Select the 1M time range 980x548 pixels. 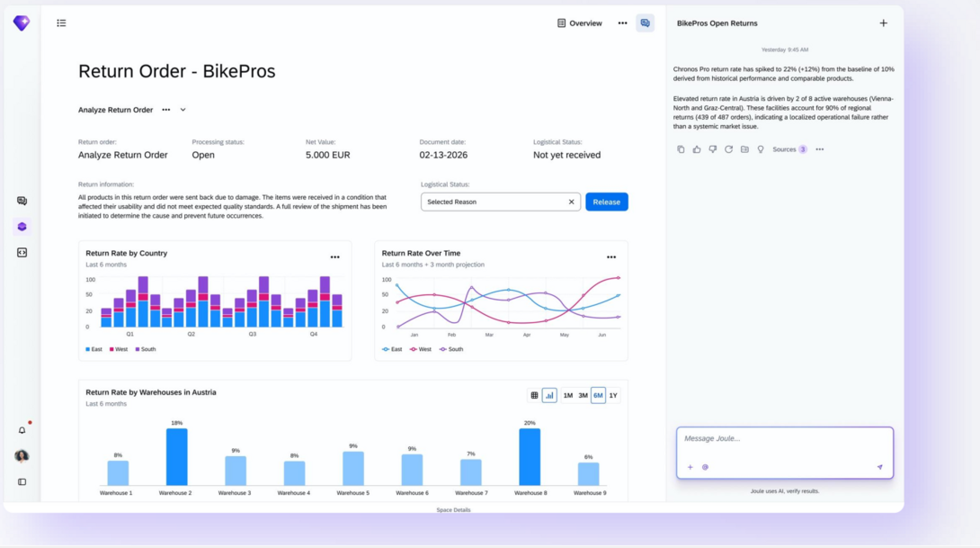[568, 395]
